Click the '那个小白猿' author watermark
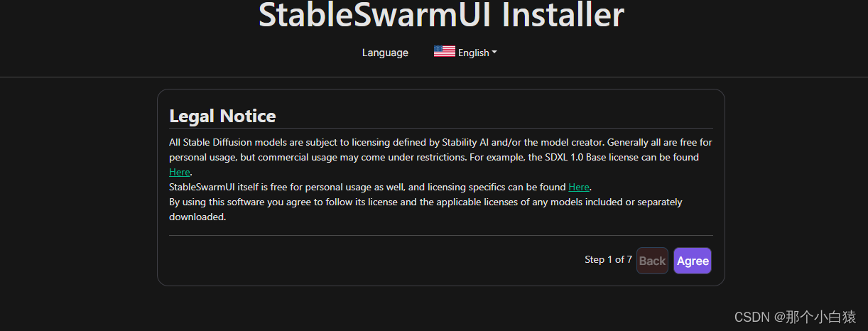This screenshot has width=868, height=331. click(822, 317)
